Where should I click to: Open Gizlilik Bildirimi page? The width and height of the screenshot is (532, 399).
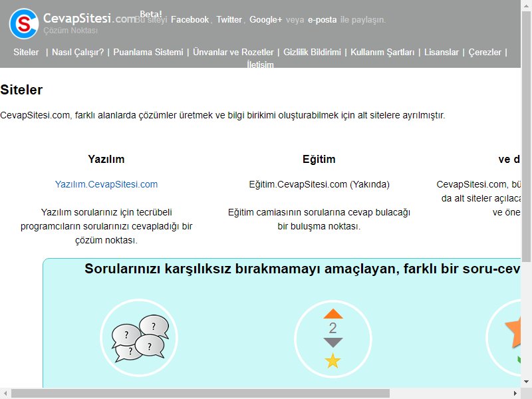pos(312,53)
